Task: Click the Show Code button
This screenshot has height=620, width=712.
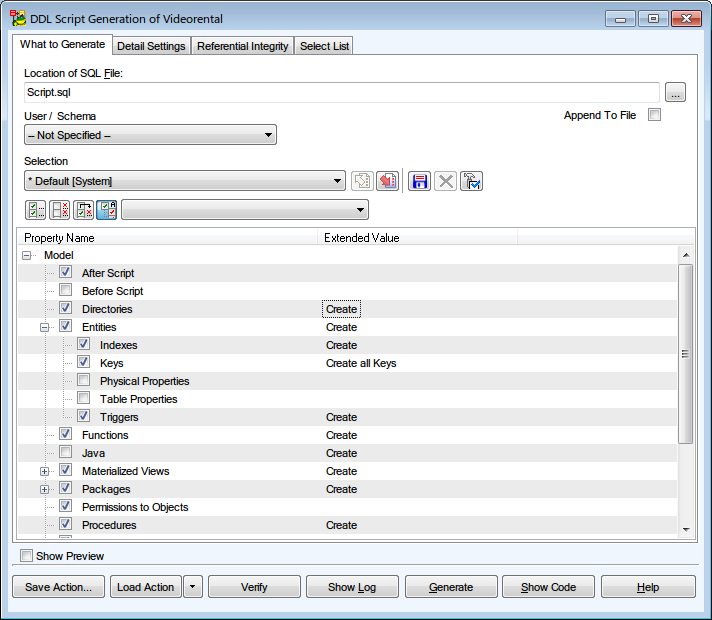Action: [x=549, y=587]
